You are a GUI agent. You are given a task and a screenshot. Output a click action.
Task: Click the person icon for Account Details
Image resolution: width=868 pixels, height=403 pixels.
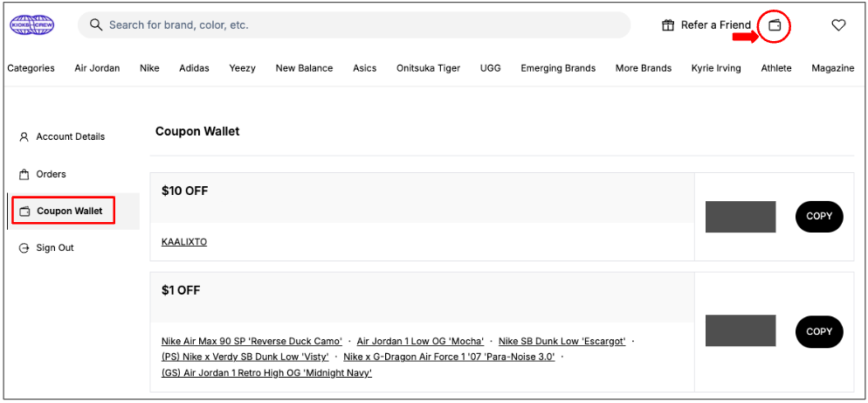pyautogui.click(x=24, y=137)
